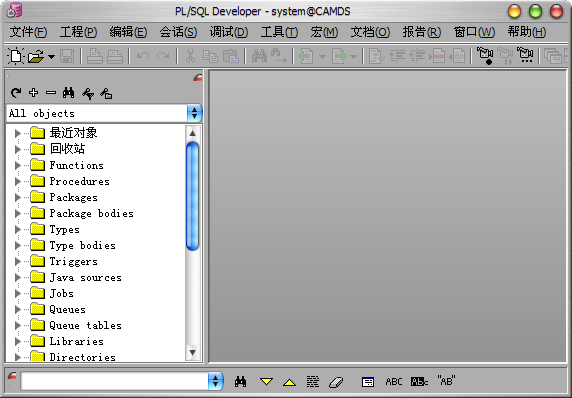Screen dimensions: 572x398
Task: Click the binoculars find icon in object browser
Action: (x=68, y=93)
